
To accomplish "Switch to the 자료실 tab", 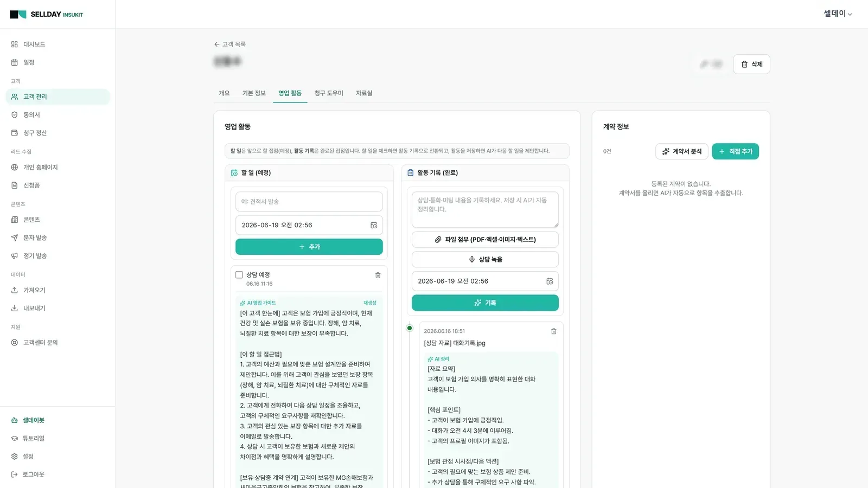I will click(x=364, y=93).
